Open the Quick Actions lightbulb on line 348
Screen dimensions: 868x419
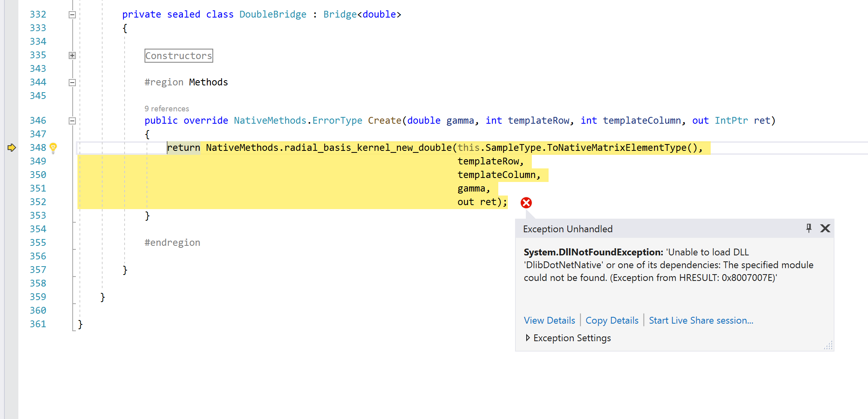(54, 148)
